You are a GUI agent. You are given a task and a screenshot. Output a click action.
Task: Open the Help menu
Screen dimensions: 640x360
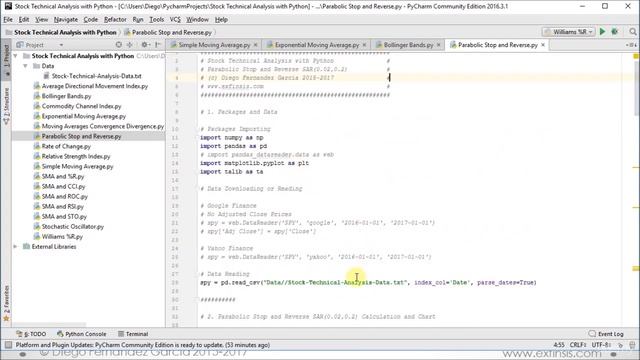point(221,19)
